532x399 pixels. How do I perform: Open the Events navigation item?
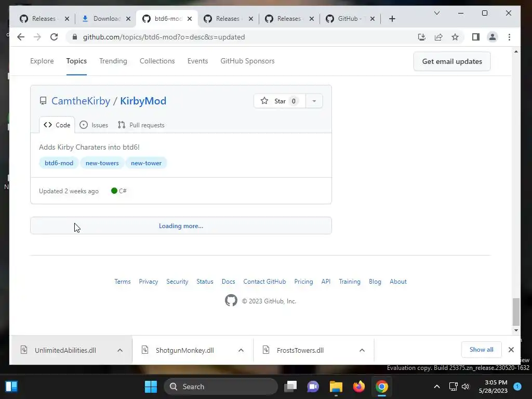tap(197, 61)
